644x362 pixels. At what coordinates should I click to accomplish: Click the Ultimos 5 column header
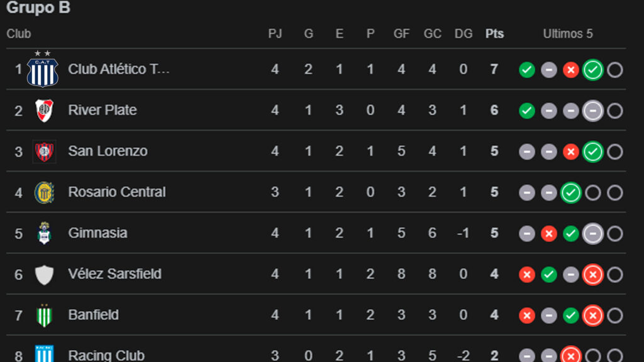pyautogui.click(x=568, y=34)
